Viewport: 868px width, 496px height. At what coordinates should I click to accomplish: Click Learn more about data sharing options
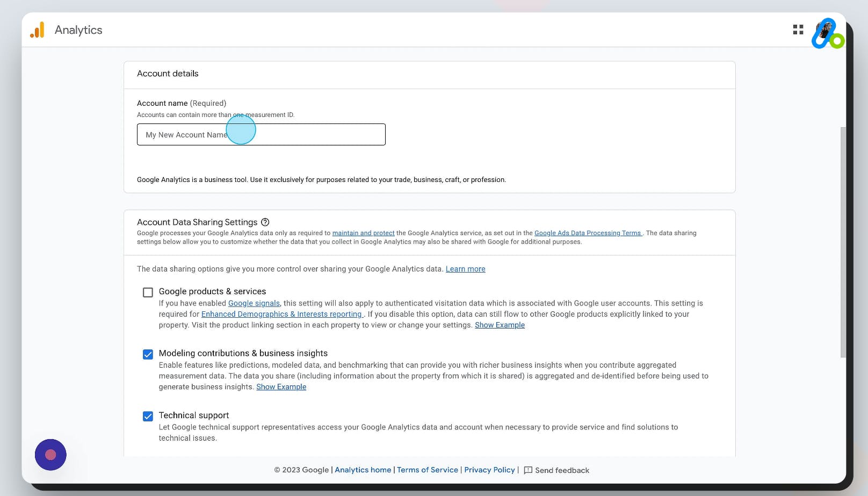465,269
